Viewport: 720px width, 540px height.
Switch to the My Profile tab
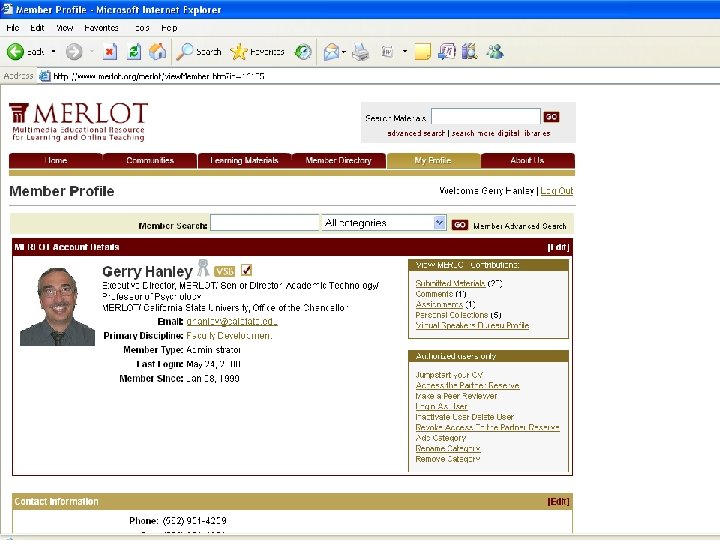[x=433, y=161]
